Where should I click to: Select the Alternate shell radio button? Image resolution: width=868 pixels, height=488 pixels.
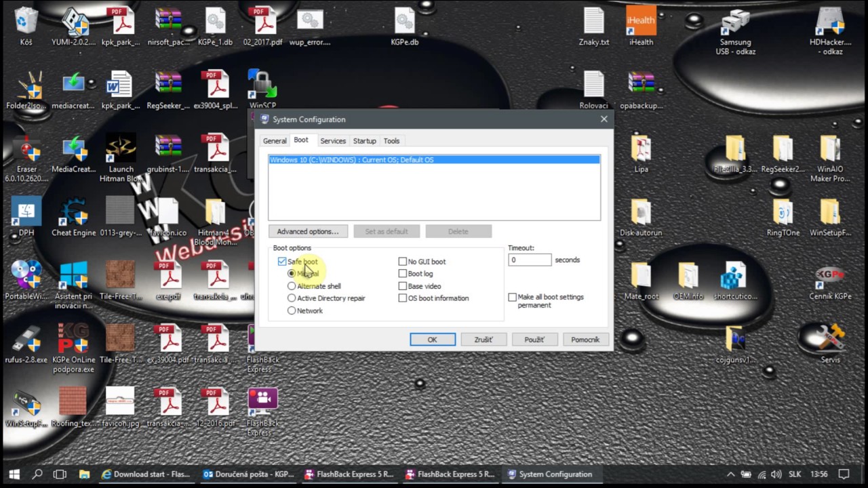[292, 286]
